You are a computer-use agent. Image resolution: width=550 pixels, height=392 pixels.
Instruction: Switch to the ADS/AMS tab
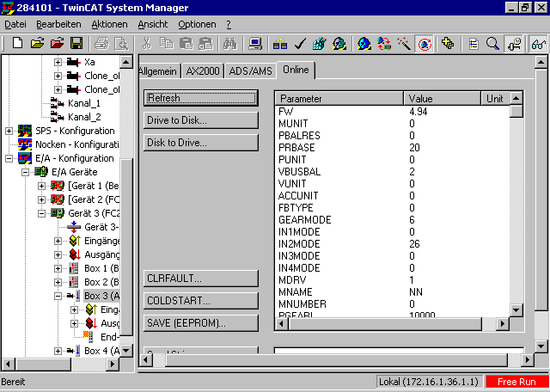(250, 70)
